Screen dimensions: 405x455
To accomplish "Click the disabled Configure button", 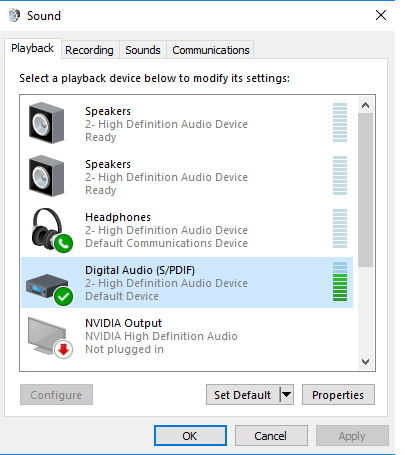I will click(x=56, y=395).
